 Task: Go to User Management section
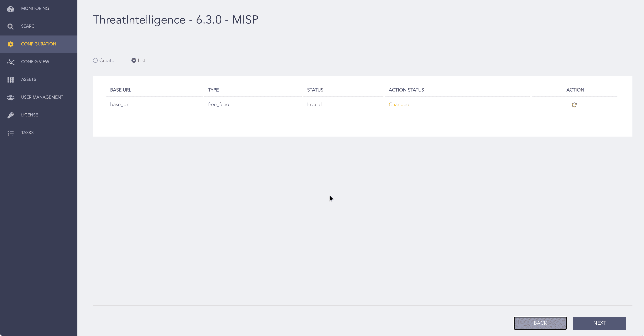click(x=42, y=97)
